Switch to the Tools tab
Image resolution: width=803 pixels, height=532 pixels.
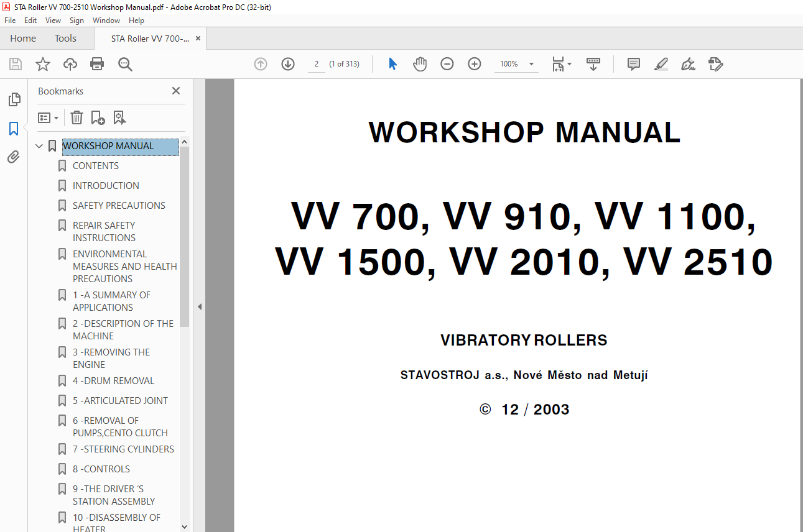[65, 39]
